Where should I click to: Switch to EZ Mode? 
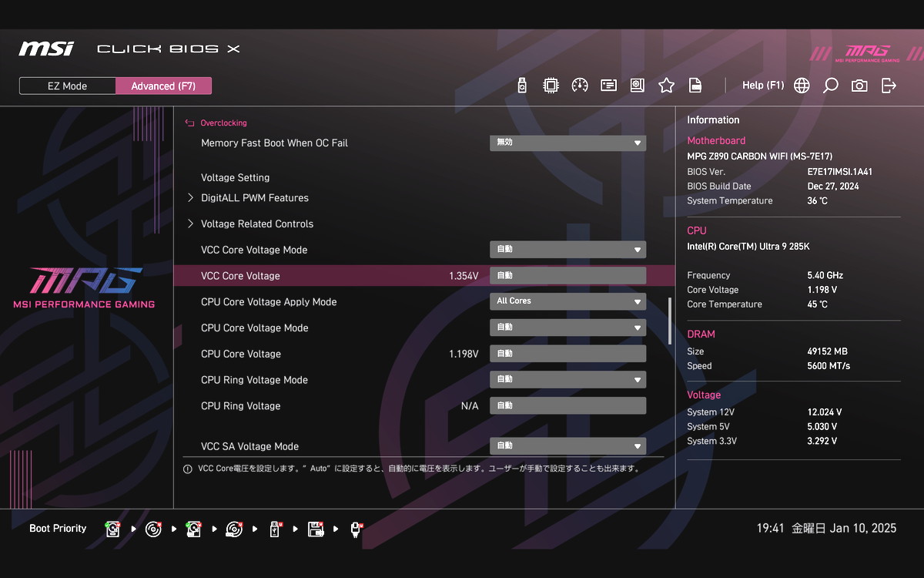coord(68,86)
